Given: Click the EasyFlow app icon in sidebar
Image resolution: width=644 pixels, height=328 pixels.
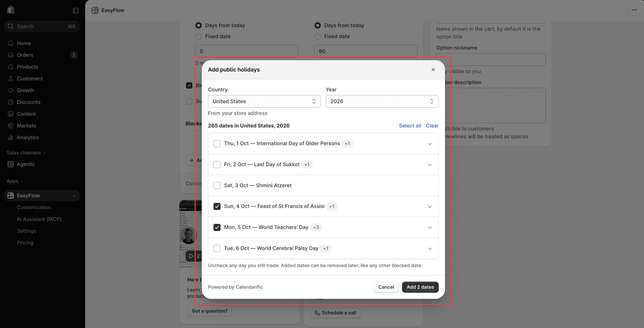Looking at the screenshot, I should click(x=11, y=196).
